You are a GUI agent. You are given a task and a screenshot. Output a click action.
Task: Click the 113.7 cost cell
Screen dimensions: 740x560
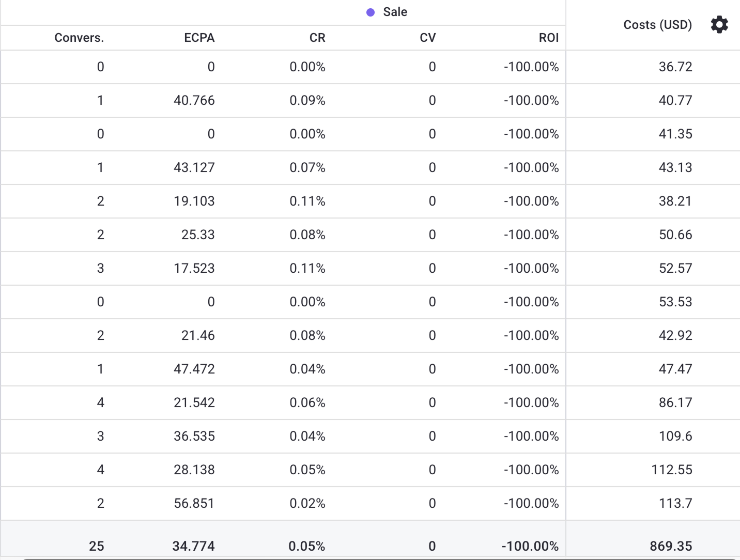(675, 503)
